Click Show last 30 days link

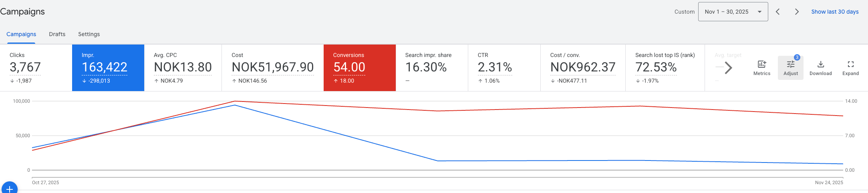coord(835,12)
